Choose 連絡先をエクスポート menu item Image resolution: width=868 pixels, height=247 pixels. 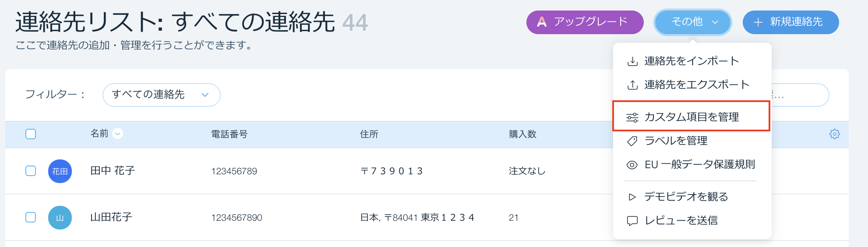pos(696,85)
